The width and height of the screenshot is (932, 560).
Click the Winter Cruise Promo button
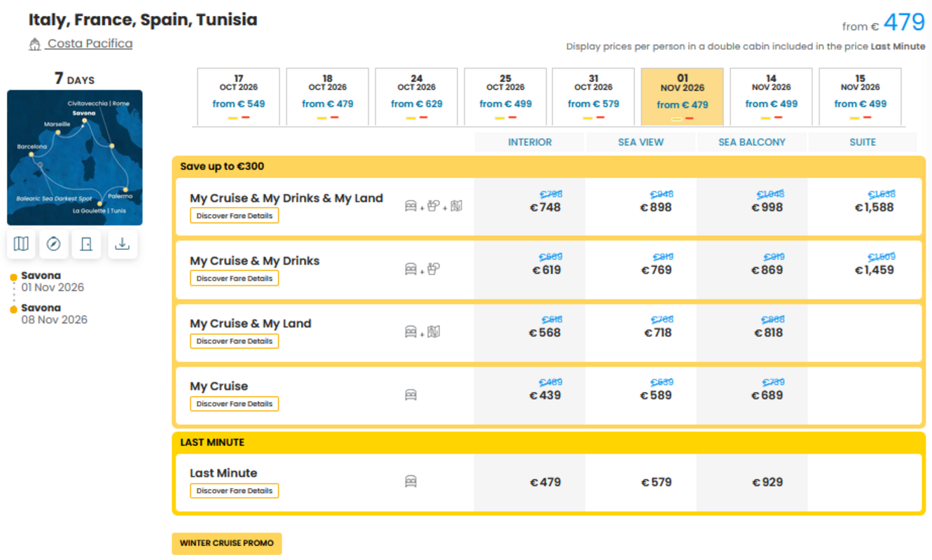(227, 543)
